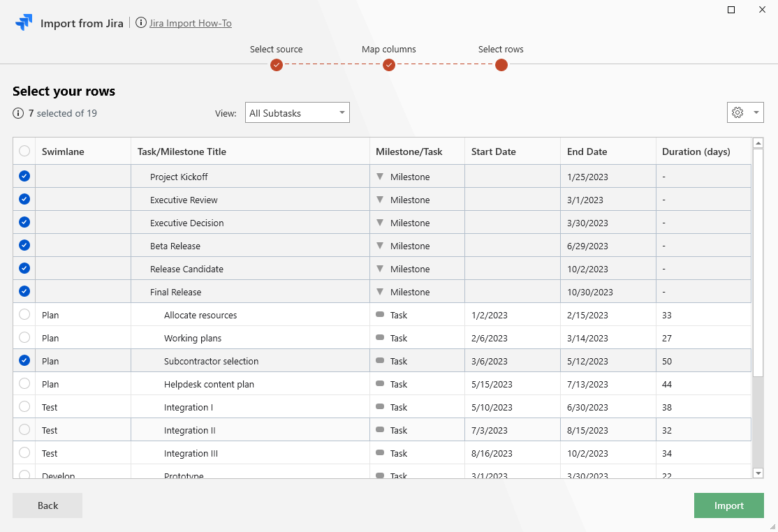778x532 pixels.
Task: Click the scrollbar down arrow on the table
Action: [758, 473]
